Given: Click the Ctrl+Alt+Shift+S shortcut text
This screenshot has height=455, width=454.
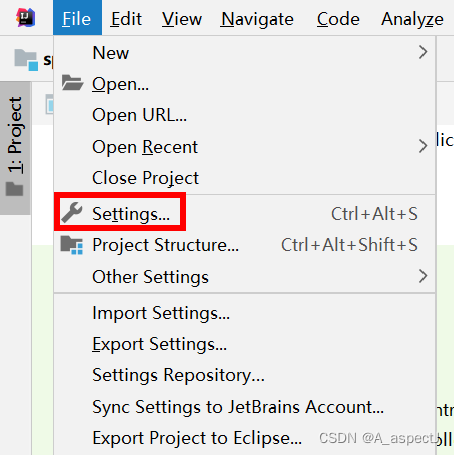Looking at the screenshot, I should click(349, 245).
